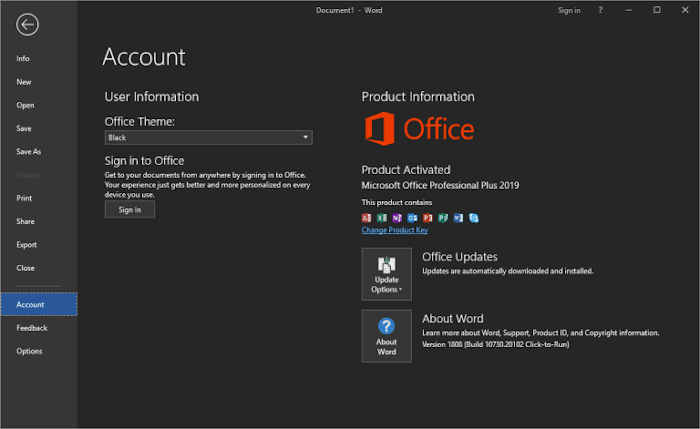Maximize the Word window
Screen dimensions: 700x429
[x=657, y=10]
